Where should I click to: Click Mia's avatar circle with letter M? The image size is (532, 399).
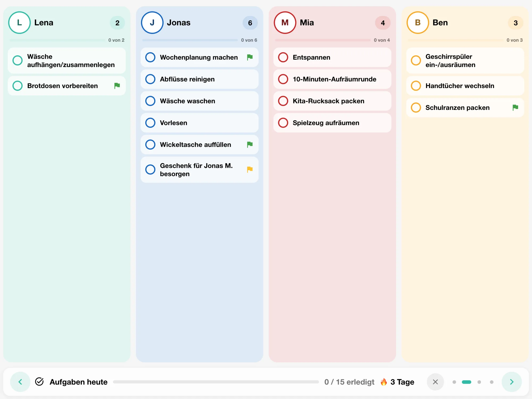[x=285, y=23]
